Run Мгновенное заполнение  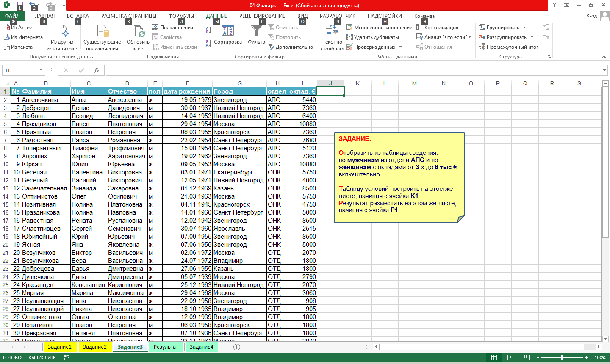(379, 28)
